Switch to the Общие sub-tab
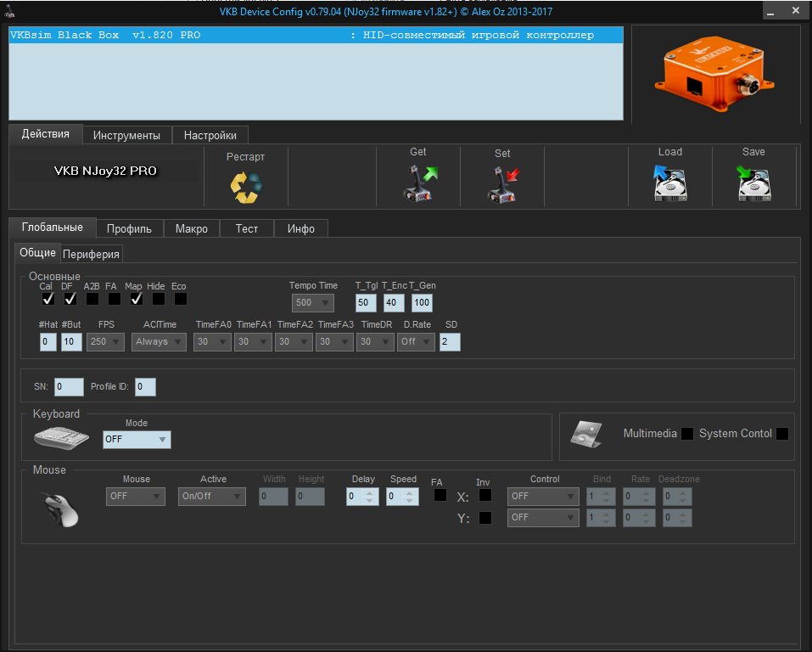 pyautogui.click(x=38, y=253)
